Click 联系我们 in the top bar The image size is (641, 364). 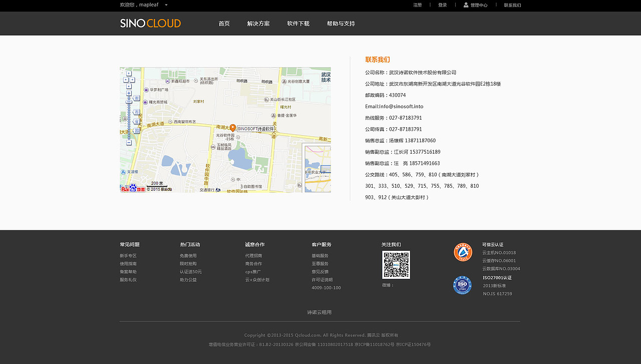(512, 5)
